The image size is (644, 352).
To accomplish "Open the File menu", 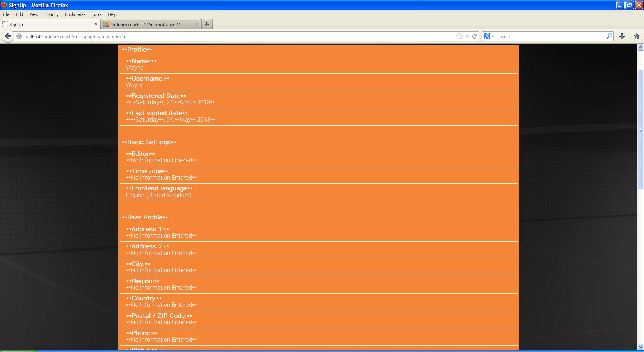I will tap(6, 14).
